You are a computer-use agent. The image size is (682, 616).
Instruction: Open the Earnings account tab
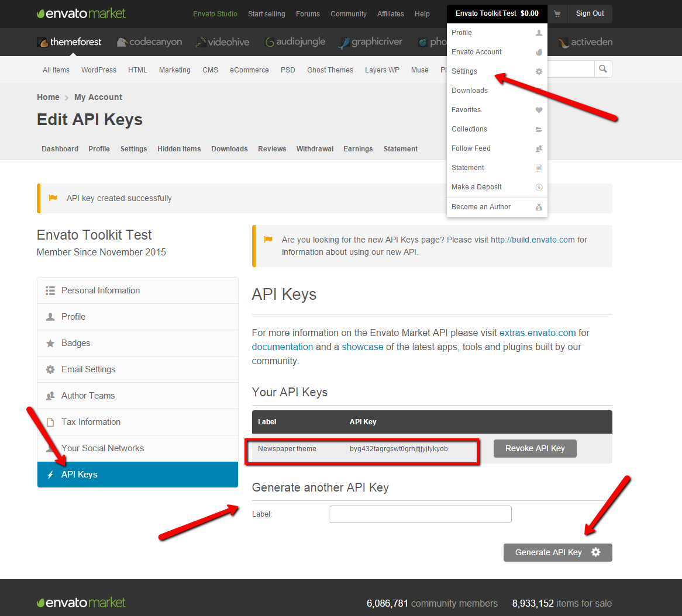358,149
